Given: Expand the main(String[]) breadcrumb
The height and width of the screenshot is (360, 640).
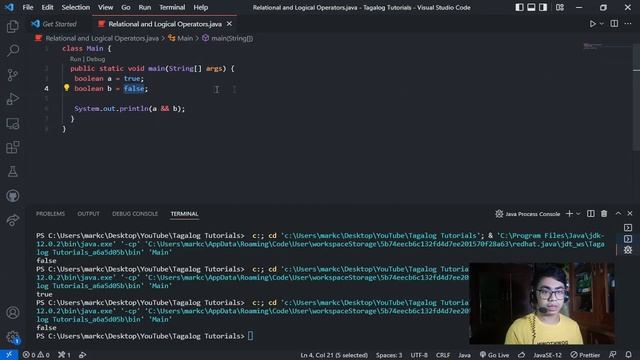Looking at the screenshot, I should (x=227, y=38).
